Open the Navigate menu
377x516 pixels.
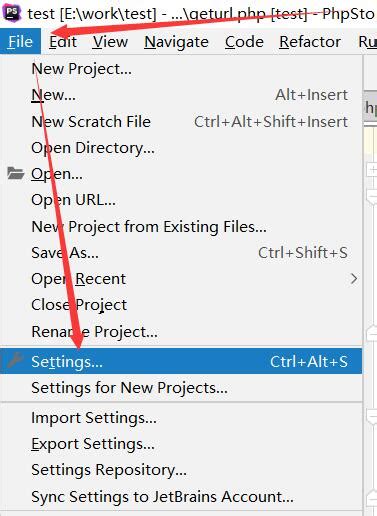tap(176, 42)
